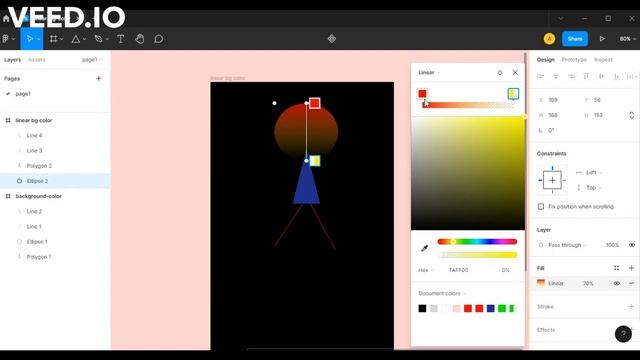Click align horizontal centers icon
The image size is (640, 360).
click(556, 76)
